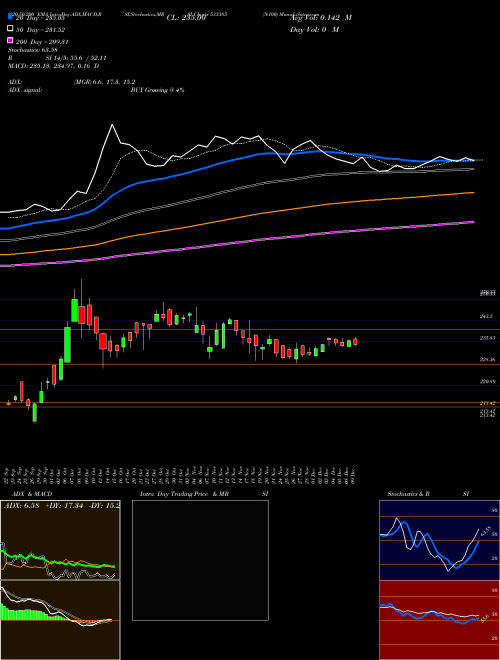Click the 220.99 price axis label

tap(487, 381)
